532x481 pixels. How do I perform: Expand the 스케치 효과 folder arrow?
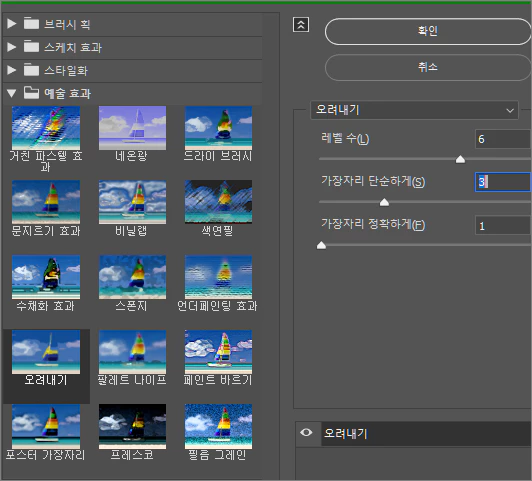[x=12, y=47]
